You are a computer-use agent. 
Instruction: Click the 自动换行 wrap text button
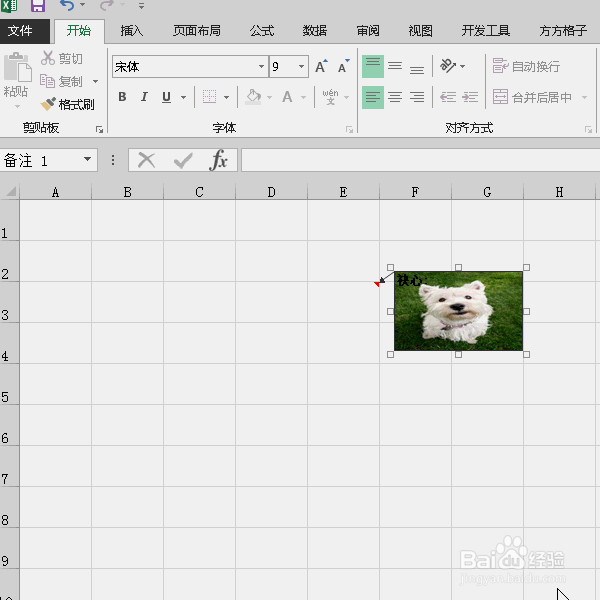pos(526,66)
